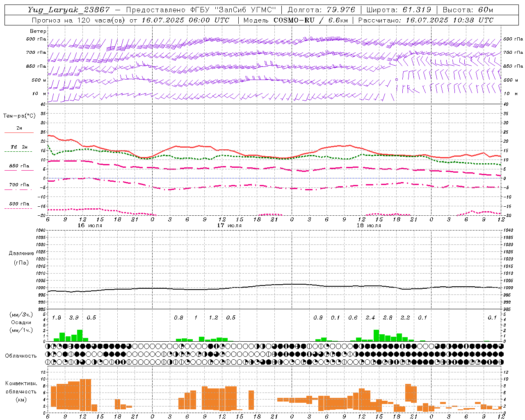Click the black pressure curve

(275, 285)
